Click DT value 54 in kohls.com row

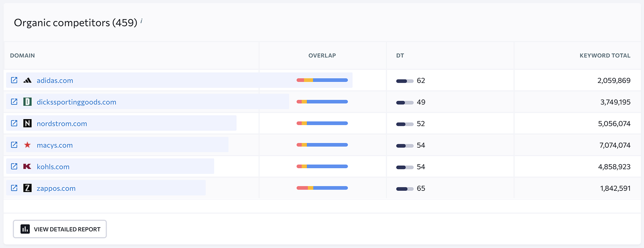[x=421, y=167]
